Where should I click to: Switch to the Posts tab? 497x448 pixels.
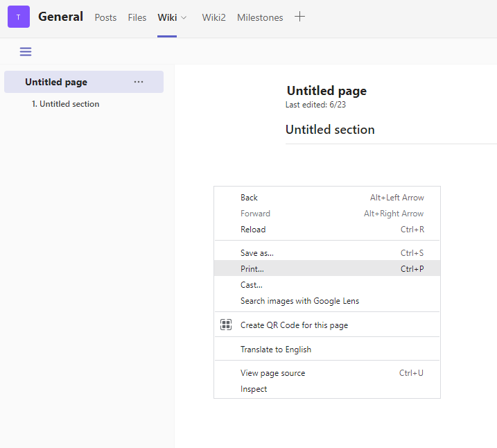click(105, 17)
